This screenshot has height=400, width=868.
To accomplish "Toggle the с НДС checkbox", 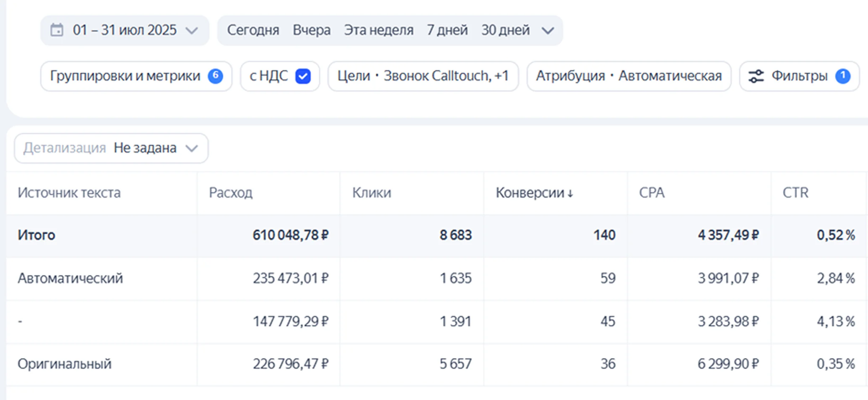I will click(x=303, y=76).
